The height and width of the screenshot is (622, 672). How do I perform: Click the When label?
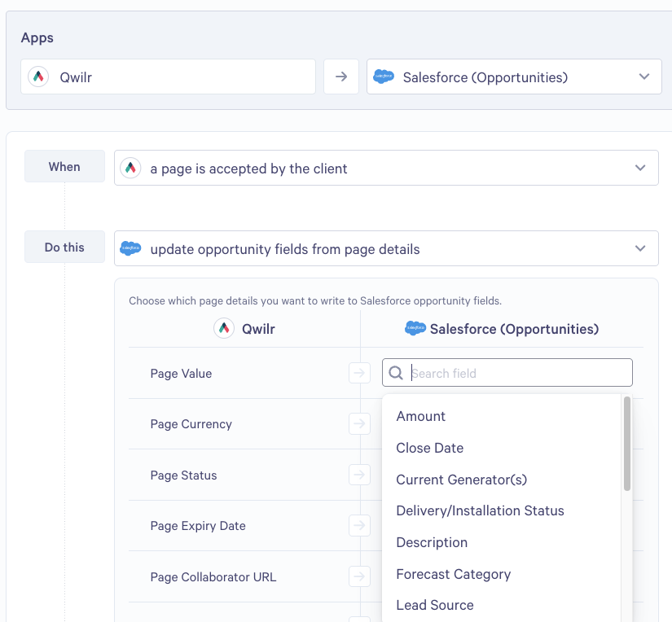click(64, 166)
